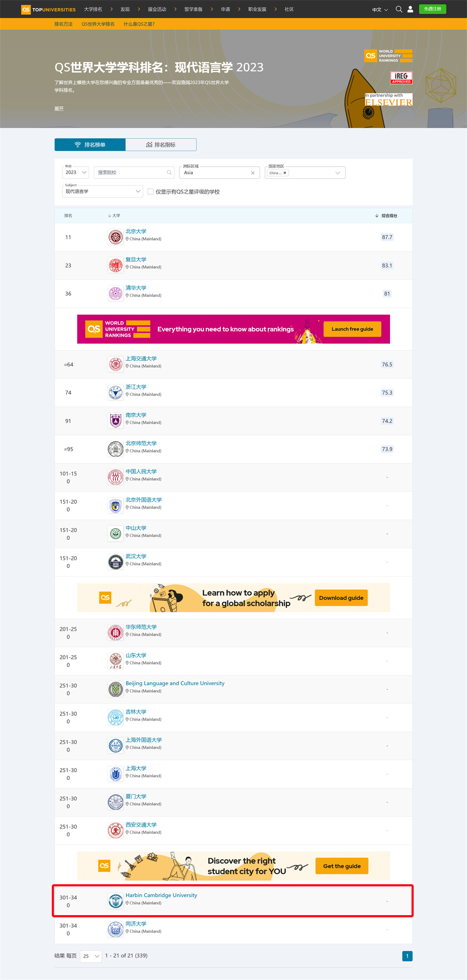Switch to the 排名指标 tab

click(x=161, y=145)
